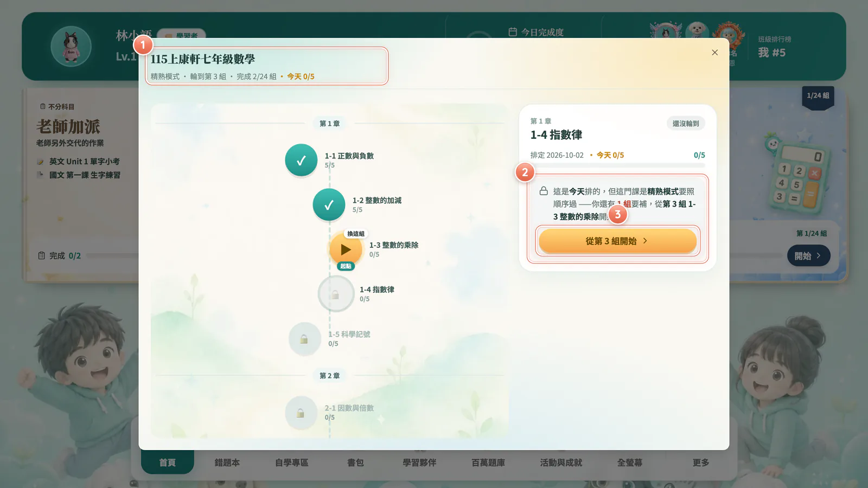Click the clipboard icon beside 完成 0/2

[42, 255]
